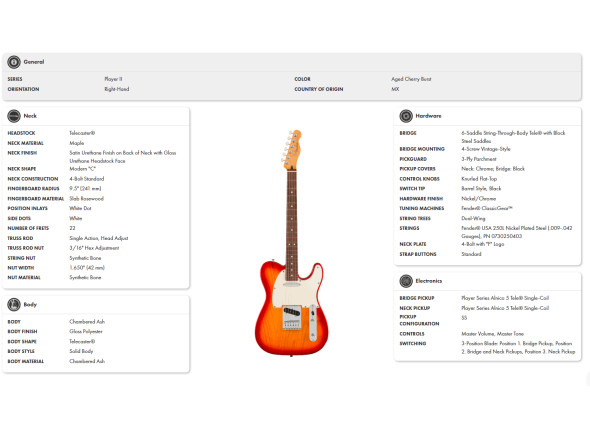Click the NECK PLATE value '4-Bolt with "F" Logo'
Image resolution: width=590 pixels, height=434 pixels.
[x=483, y=244]
